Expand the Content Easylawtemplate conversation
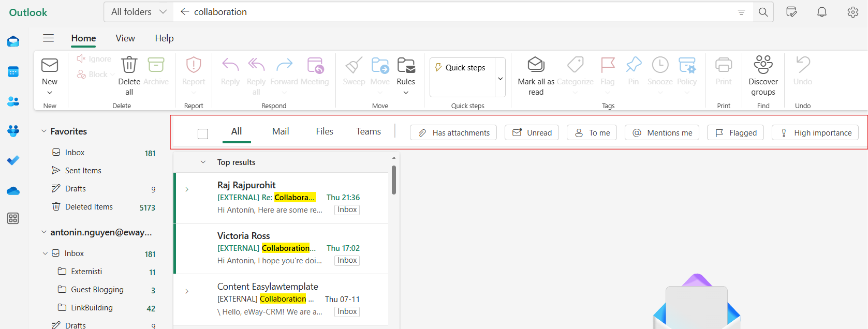Image resolution: width=868 pixels, height=329 pixels. 187,291
